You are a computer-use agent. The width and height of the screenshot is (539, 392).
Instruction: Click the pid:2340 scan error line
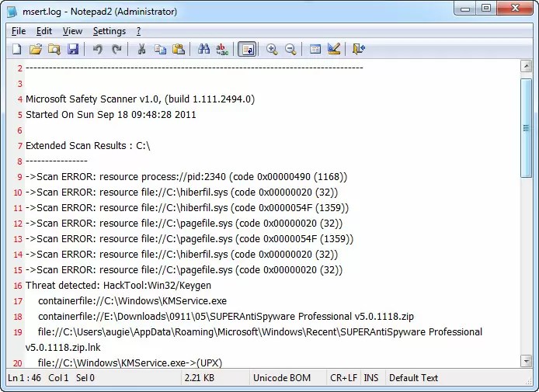click(186, 177)
